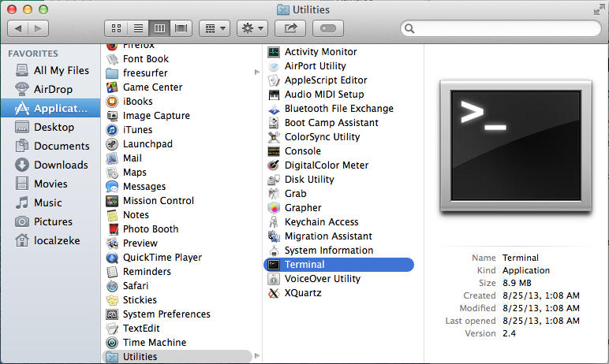609x364 pixels.
Task: Select AirDrop in the sidebar
Action: click(x=52, y=89)
